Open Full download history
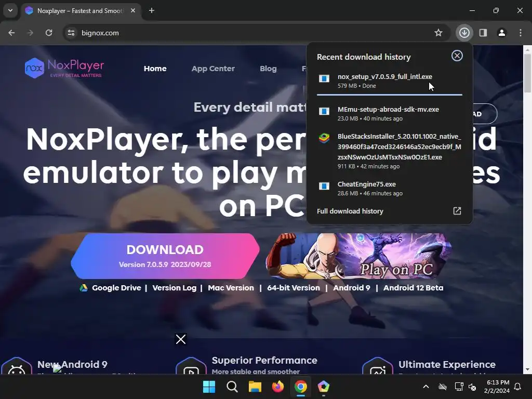The image size is (532, 399). pos(350,211)
